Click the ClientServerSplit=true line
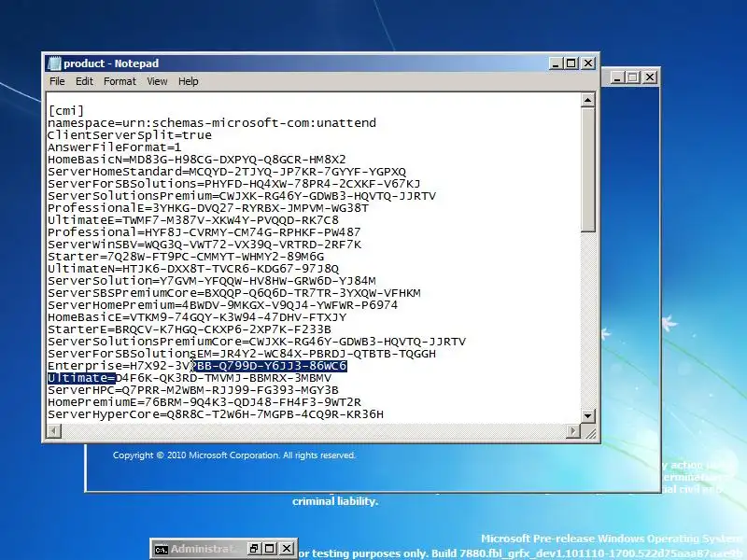The height and width of the screenshot is (560, 747). [130, 135]
